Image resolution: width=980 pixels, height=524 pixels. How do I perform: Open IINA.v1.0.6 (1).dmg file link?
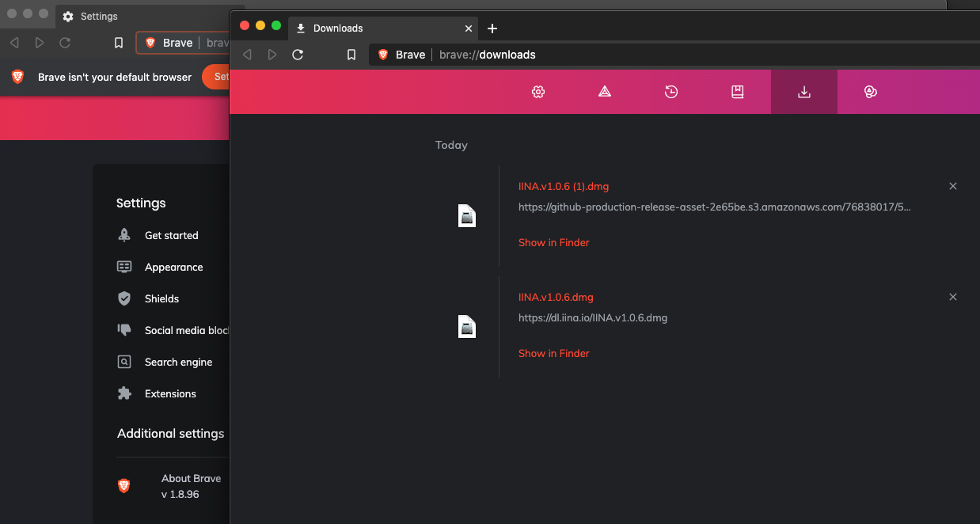pos(564,187)
